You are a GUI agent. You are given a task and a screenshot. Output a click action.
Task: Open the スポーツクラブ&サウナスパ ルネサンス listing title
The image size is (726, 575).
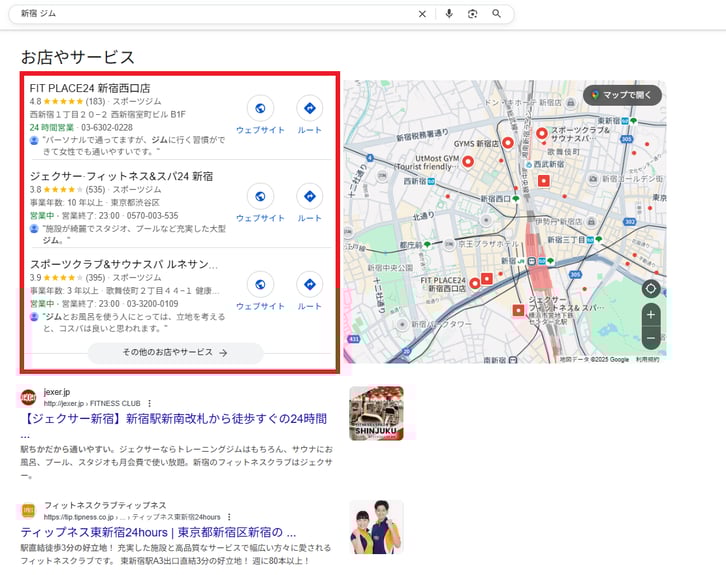tap(124, 264)
